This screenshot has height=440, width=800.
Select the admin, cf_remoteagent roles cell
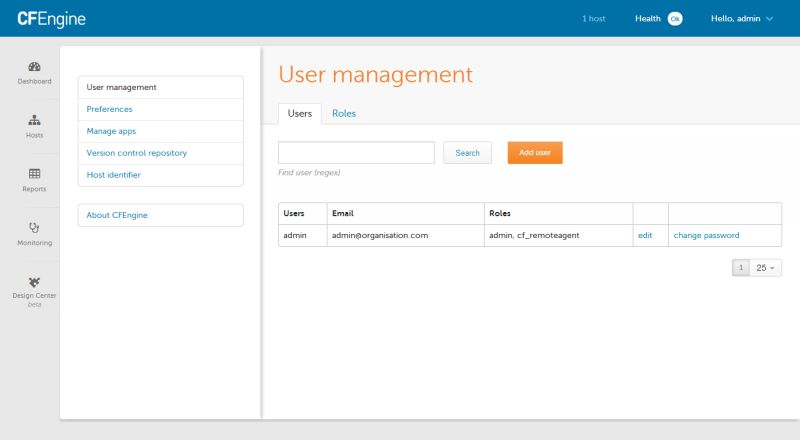click(559, 235)
